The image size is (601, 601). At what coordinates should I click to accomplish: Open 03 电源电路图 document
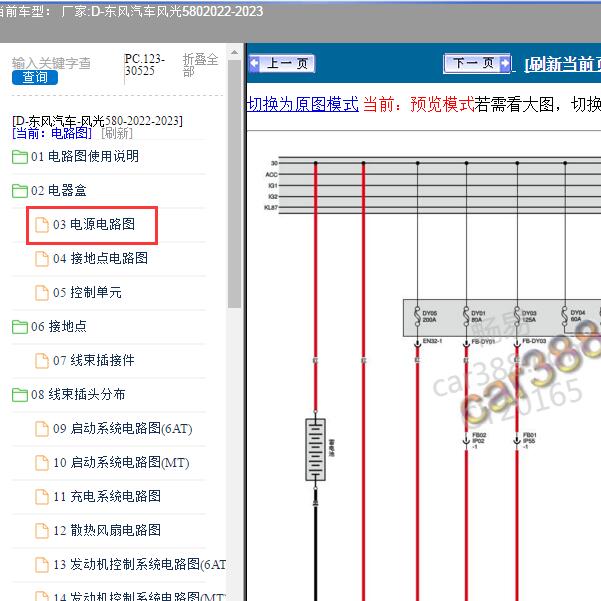(x=94, y=224)
